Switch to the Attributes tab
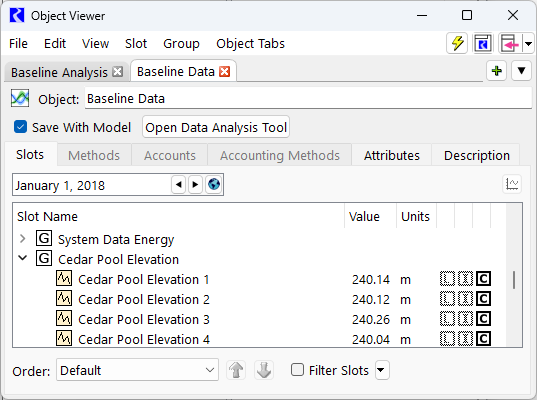 click(x=391, y=155)
